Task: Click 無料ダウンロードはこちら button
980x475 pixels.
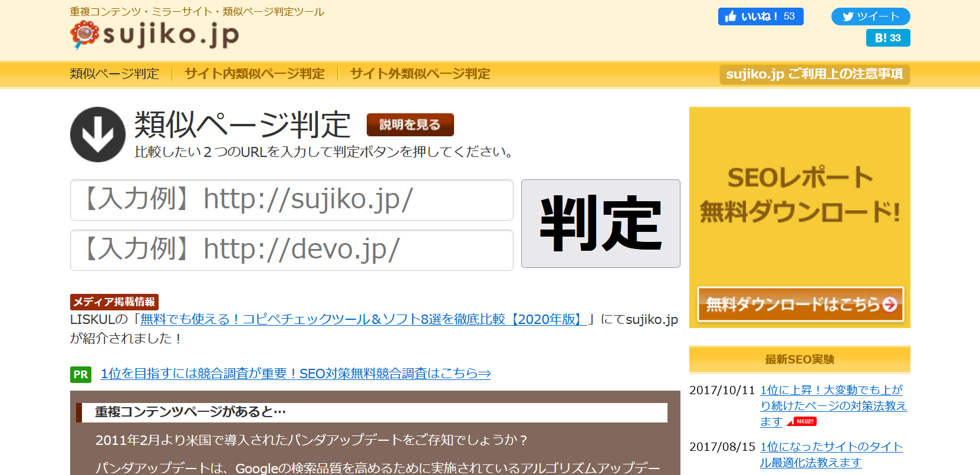Action: [x=801, y=304]
